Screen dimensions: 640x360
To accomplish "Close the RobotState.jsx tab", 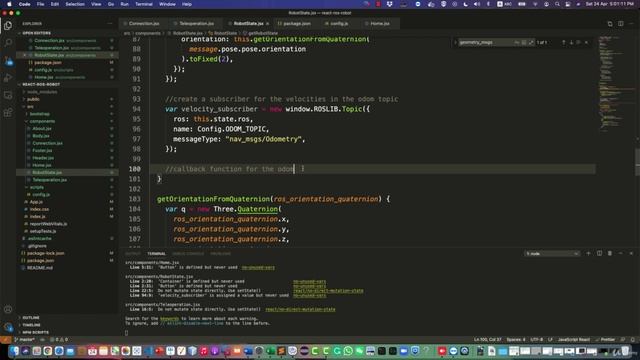I will [x=267, y=24].
